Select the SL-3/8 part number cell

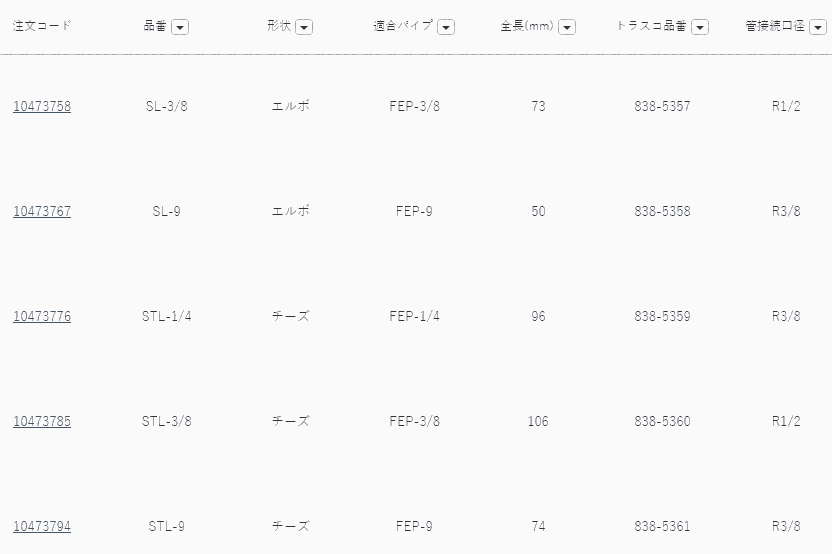pyautogui.click(x=166, y=106)
